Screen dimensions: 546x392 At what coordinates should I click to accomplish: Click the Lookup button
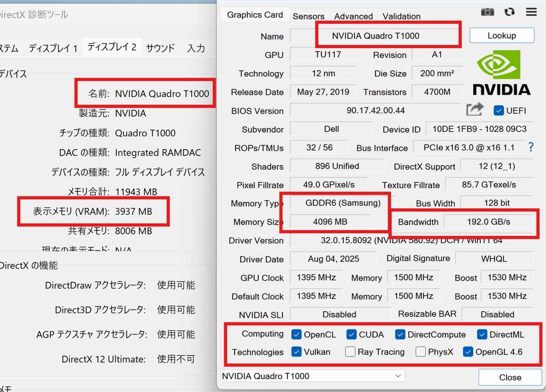click(x=502, y=35)
